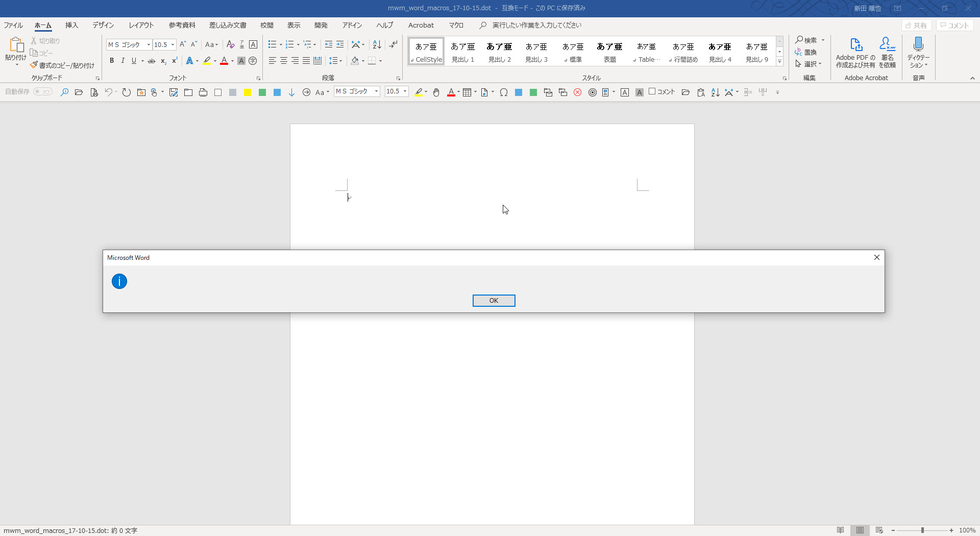This screenshot has width=980, height=536.
Task: Tick the コメント checkbox in quick toolbar
Action: pyautogui.click(x=652, y=92)
